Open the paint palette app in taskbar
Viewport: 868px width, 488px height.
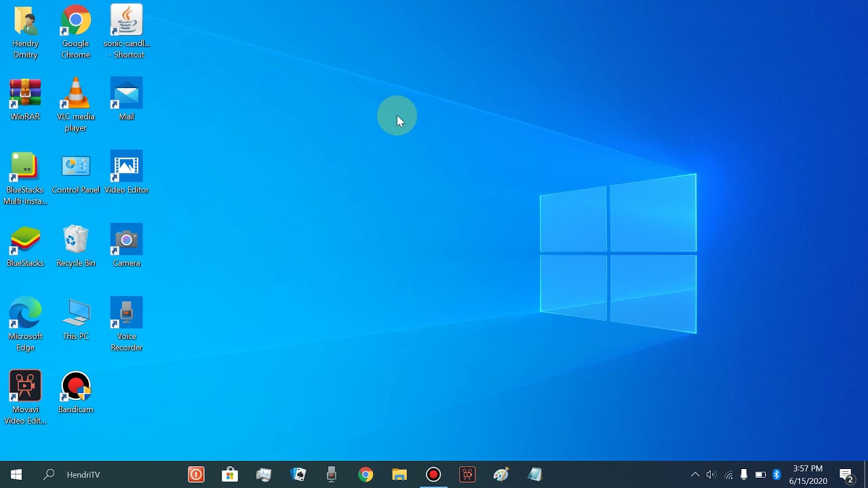(501, 474)
